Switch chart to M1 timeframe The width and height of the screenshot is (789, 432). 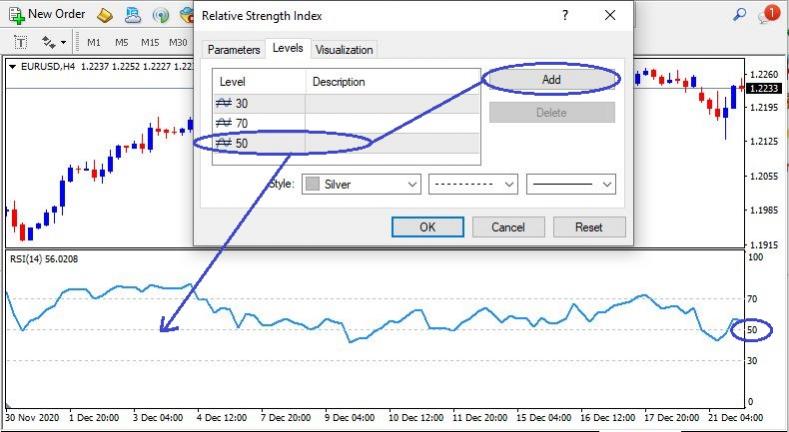(94, 43)
